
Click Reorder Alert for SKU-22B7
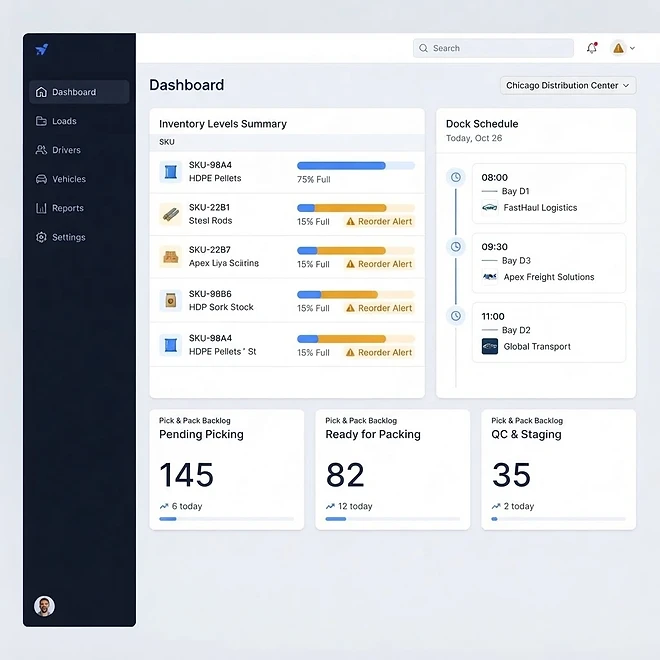tap(379, 264)
